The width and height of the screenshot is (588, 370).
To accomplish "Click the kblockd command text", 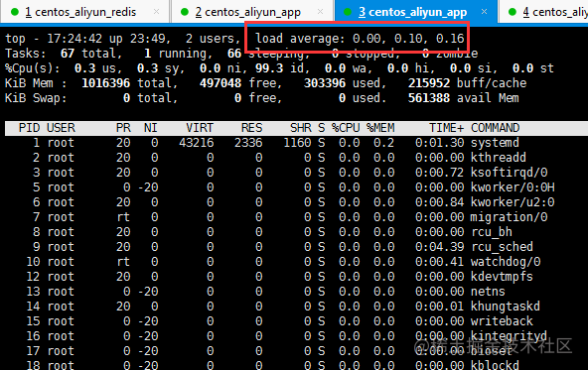I will click(x=495, y=365).
